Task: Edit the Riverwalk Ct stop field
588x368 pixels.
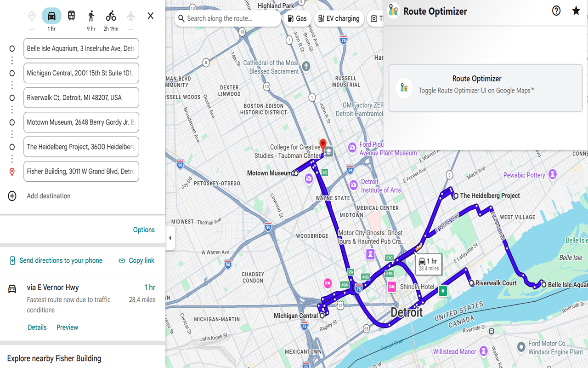Action: (x=81, y=98)
